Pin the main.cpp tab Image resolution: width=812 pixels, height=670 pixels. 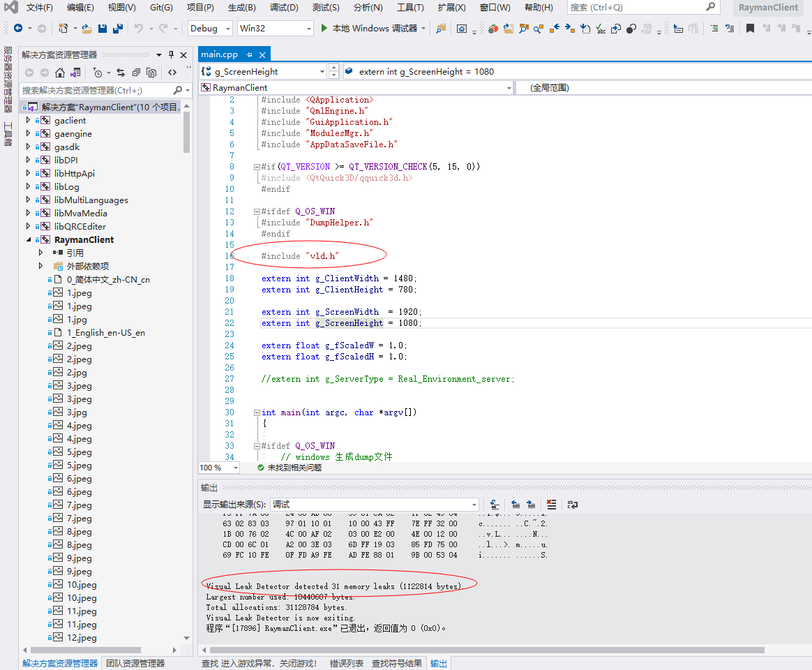(250, 54)
